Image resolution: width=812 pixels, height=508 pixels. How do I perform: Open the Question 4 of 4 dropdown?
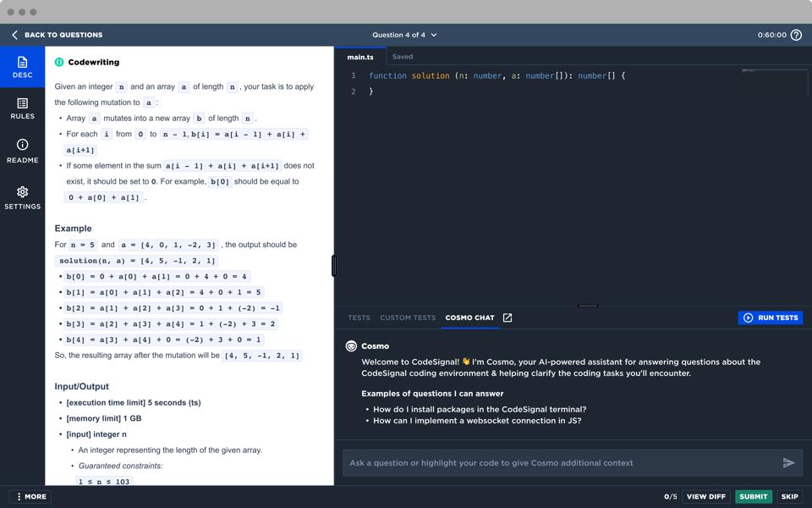pos(404,35)
